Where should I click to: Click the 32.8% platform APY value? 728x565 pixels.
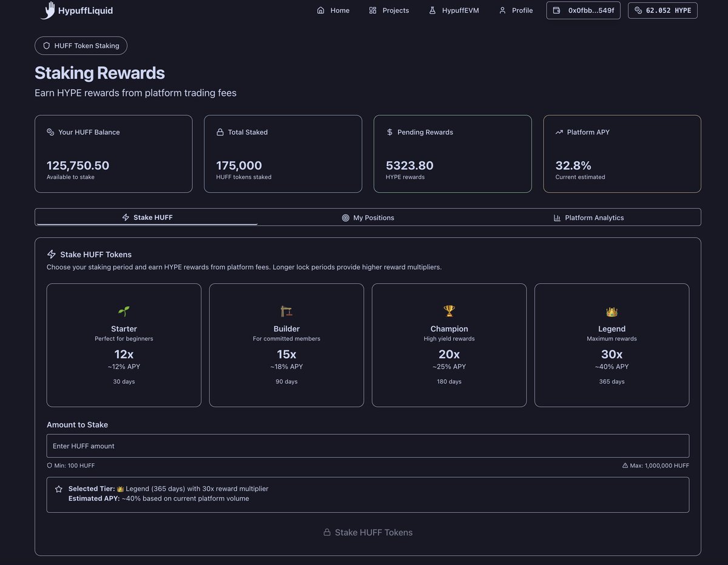click(573, 165)
